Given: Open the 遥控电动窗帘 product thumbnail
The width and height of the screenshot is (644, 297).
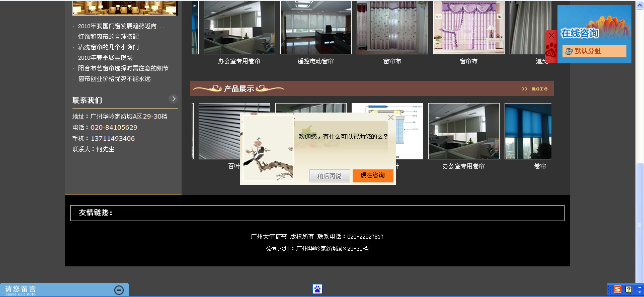Looking at the screenshot, I should pos(316,27).
